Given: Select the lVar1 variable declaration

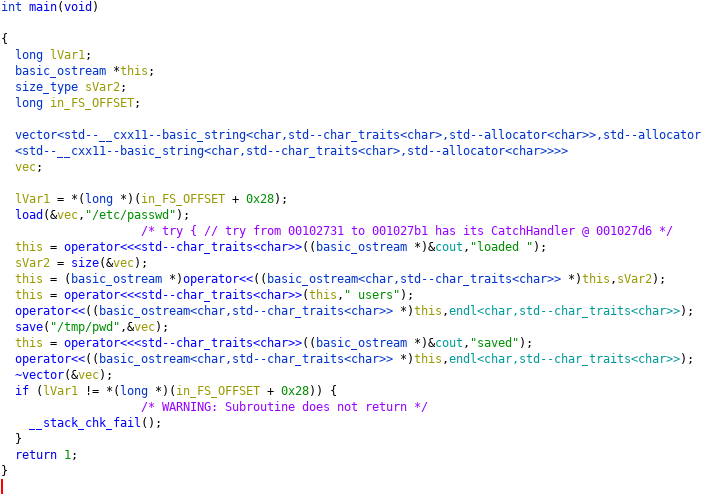Looking at the screenshot, I should (x=68, y=55).
